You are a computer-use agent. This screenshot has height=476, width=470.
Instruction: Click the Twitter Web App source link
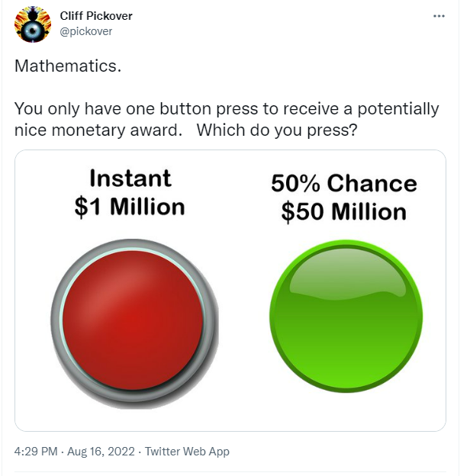click(x=187, y=452)
